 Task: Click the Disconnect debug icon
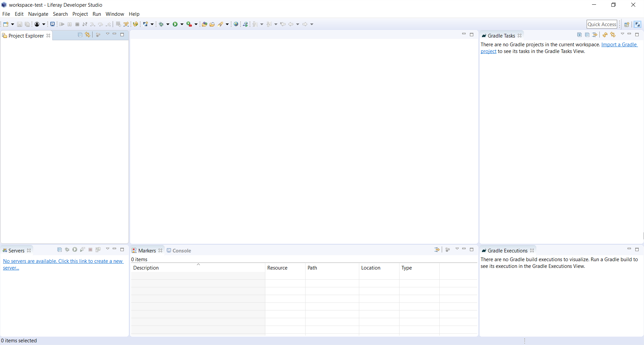tap(85, 24)
